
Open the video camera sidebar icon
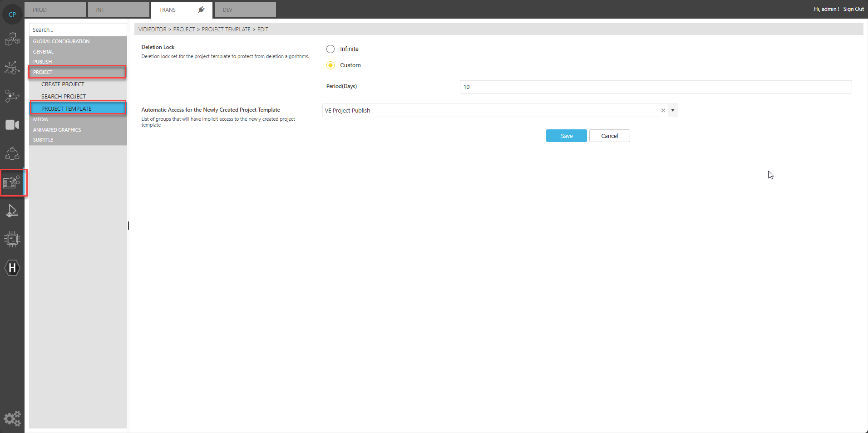tap(12, 125)
